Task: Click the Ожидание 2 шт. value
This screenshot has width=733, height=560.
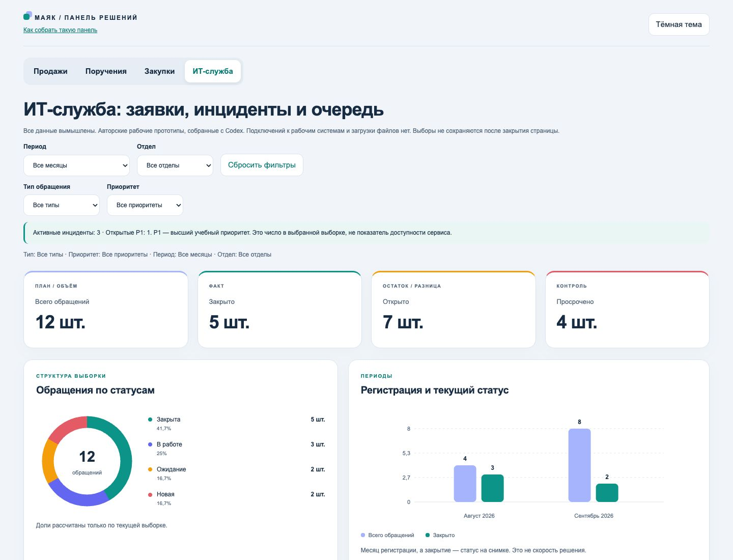Action: (318, 469)
